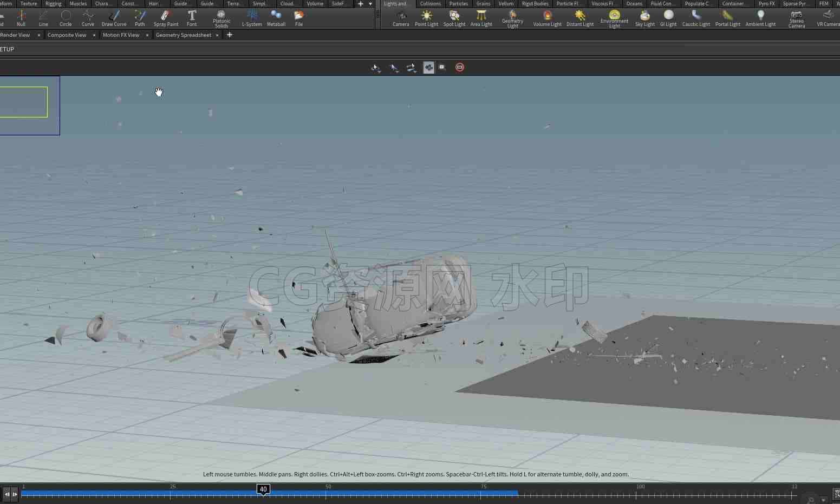Click the frame 40 marker on the timeline
Screen dimensions: 840x504
click(263, 489)
